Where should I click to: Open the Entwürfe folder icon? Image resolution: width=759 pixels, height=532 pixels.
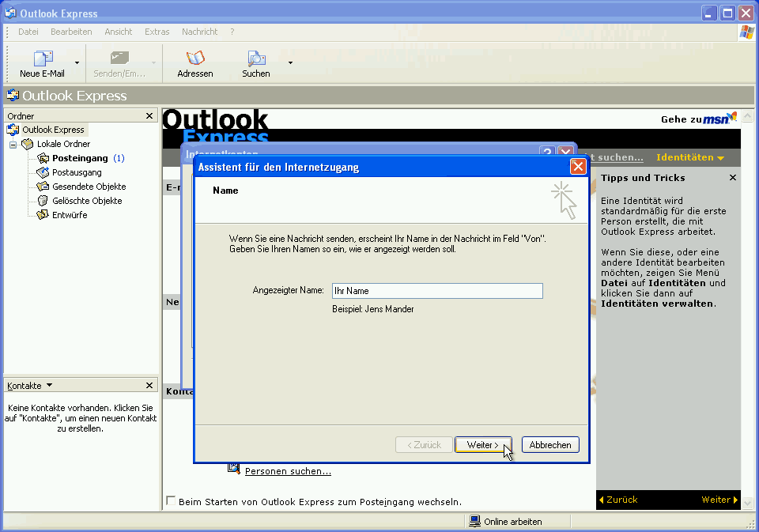pos(43,214)
